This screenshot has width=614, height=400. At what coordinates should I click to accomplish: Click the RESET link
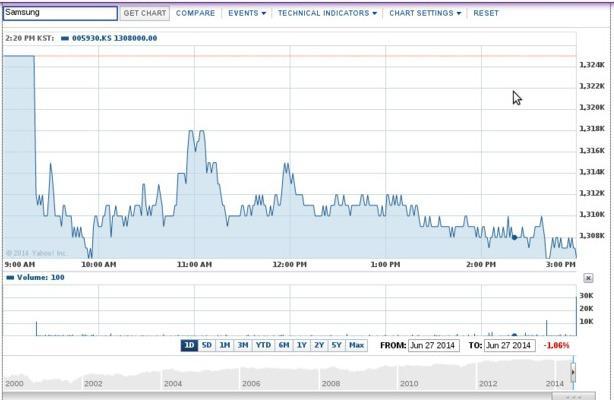(x=486, y=13)
